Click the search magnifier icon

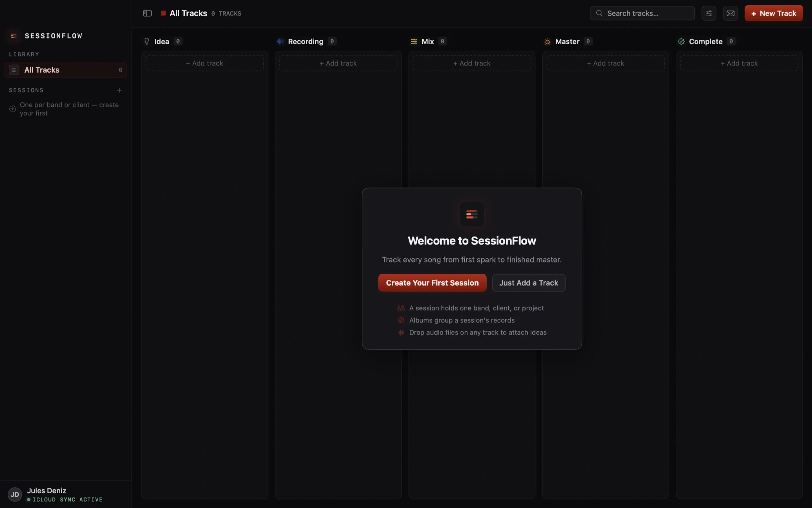coord(599,13)
